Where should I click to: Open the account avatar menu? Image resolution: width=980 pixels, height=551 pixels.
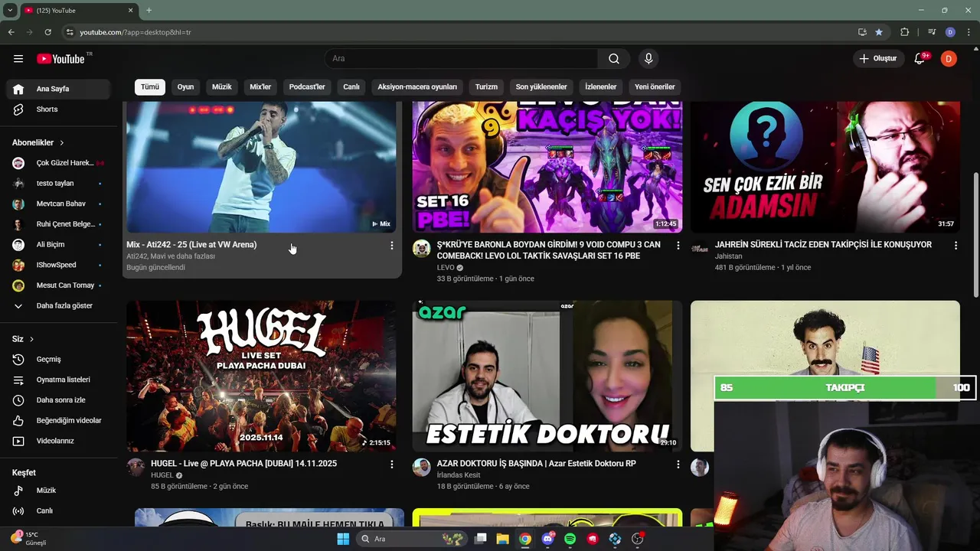[949, 59]
